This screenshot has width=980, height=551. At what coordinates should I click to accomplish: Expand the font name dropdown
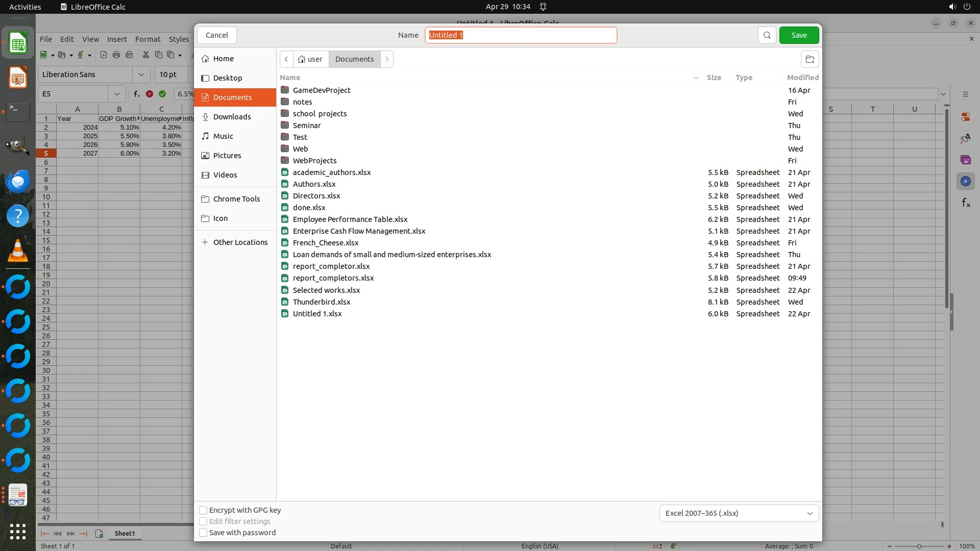[x=141, y=74]
